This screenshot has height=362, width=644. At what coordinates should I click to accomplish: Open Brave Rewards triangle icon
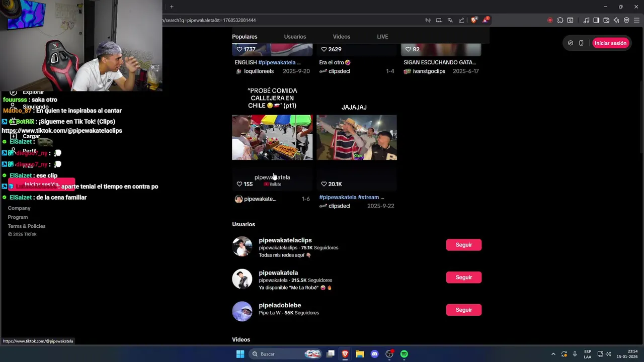coord(486,20)
